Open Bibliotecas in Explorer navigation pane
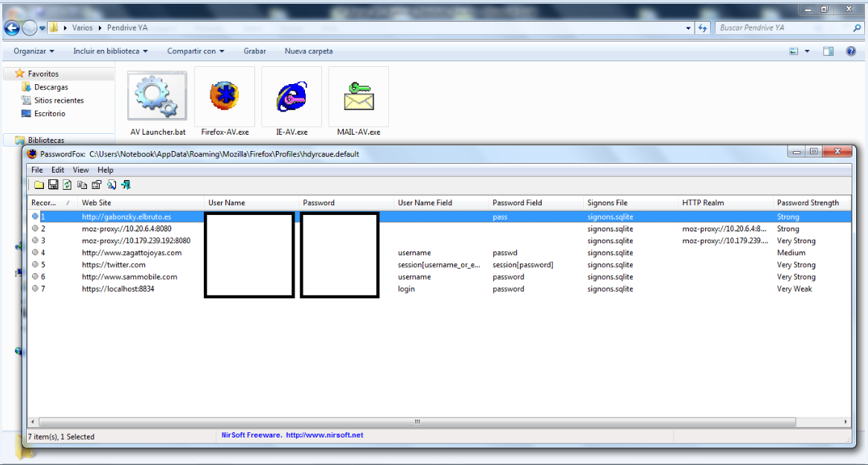Screen dimensions: 868x465 46,140
